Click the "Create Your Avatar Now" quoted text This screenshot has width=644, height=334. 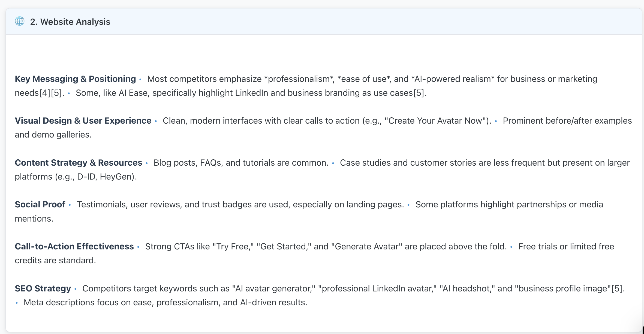coord(435,121)
